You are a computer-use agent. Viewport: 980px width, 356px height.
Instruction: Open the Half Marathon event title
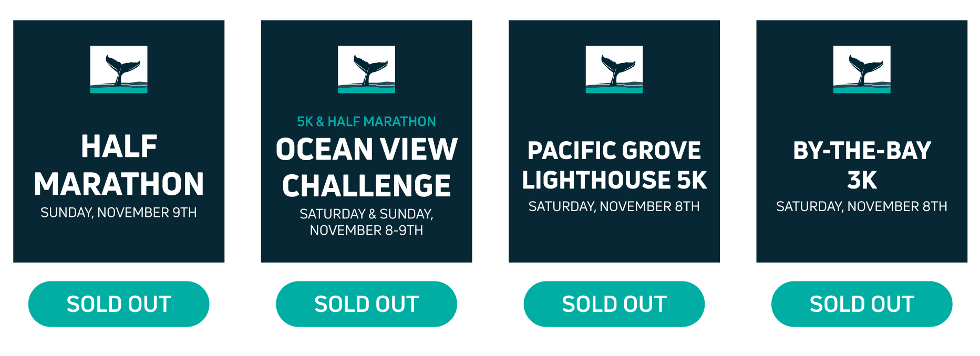click(x=119, y=165)
